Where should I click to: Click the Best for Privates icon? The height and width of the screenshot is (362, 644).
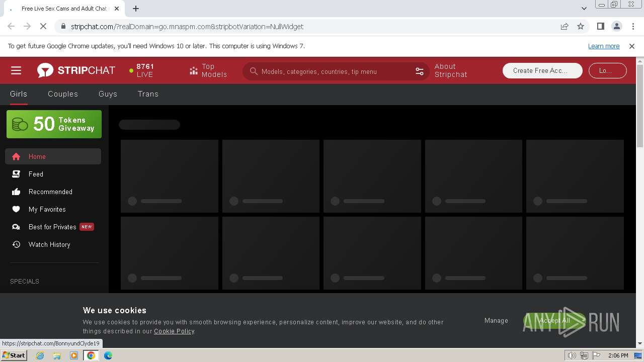point(16,227)
